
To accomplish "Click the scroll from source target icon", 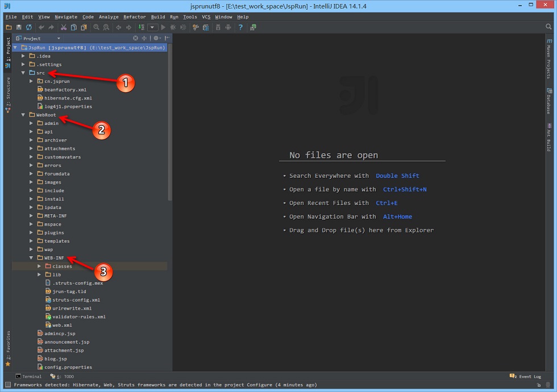I will 135,38.
